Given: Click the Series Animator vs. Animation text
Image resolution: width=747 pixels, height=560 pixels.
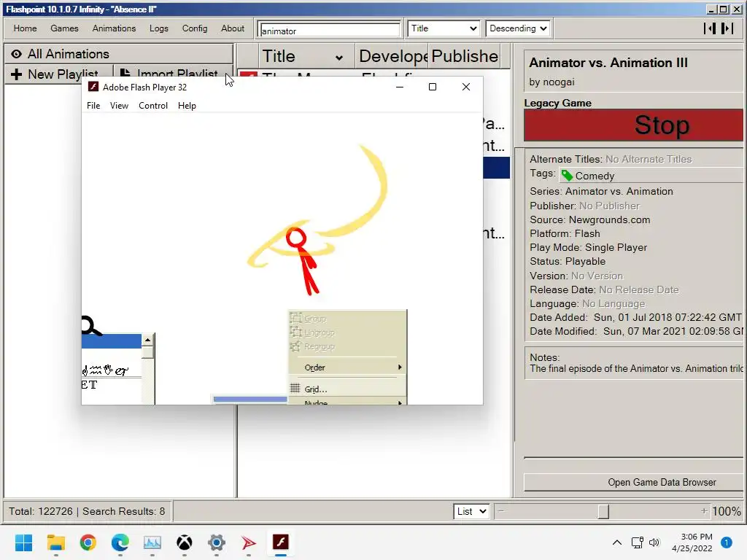Looking at the screenshot, I should tap(601, 192).
